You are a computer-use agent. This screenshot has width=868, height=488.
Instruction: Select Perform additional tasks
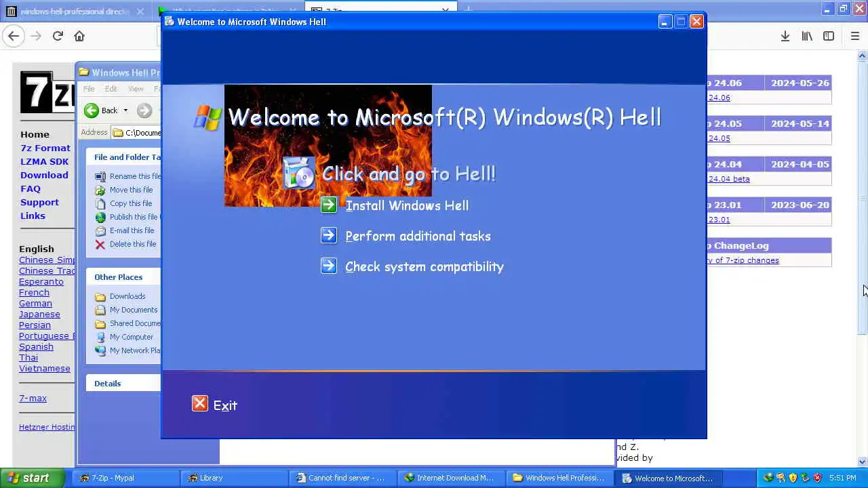(418, 236)
